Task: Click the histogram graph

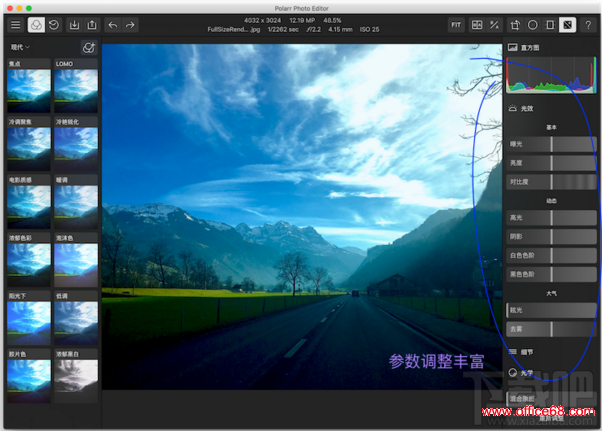Action: (551, 75)
